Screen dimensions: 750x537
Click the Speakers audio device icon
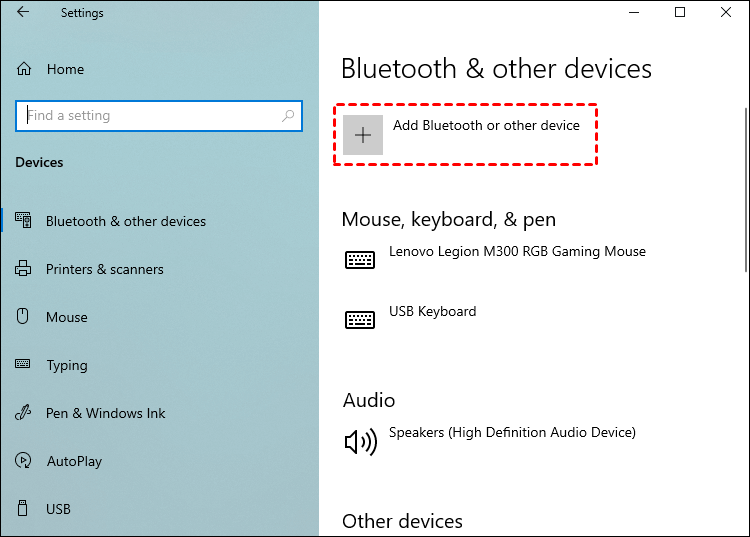360,441
